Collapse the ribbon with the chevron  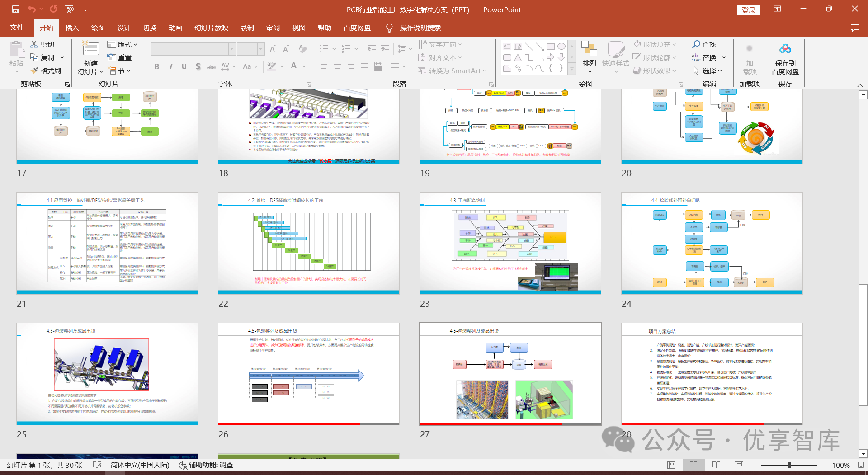[860, 85]
